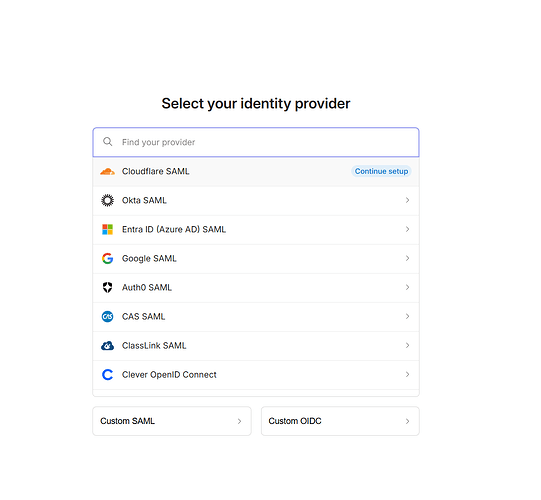
Task: Select the Custom SAML button
Action: click(172, 421)
